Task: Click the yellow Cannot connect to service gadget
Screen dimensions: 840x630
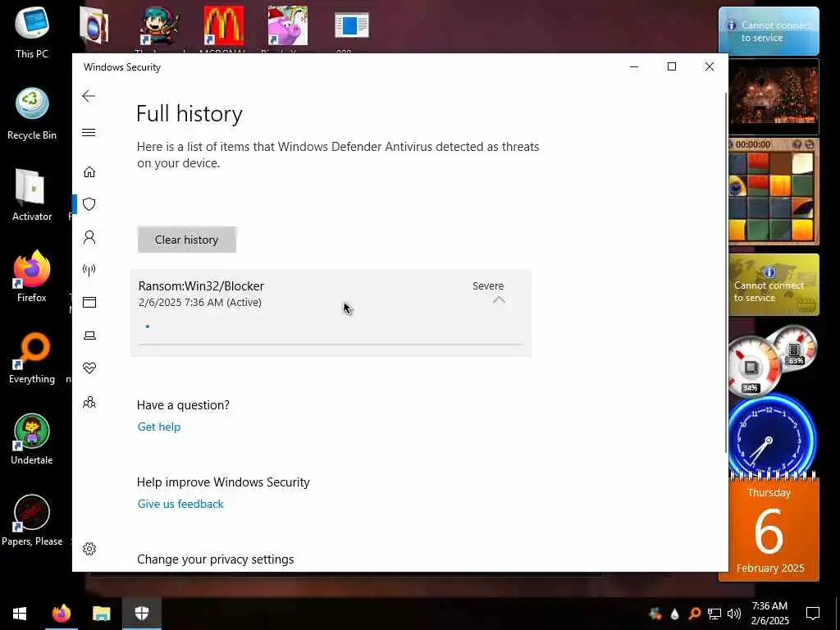Action: click(x=774, y=285)
